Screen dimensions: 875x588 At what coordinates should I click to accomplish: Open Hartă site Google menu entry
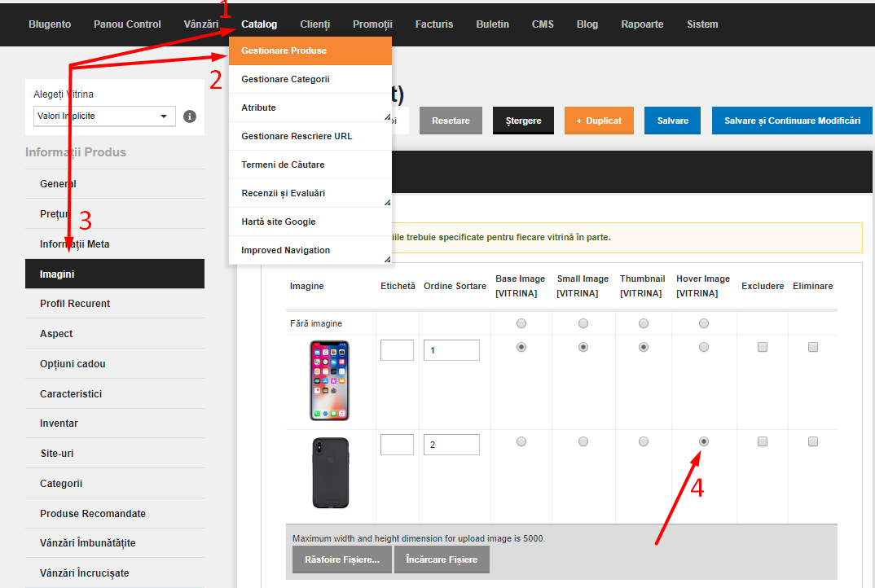pos(310,222)
